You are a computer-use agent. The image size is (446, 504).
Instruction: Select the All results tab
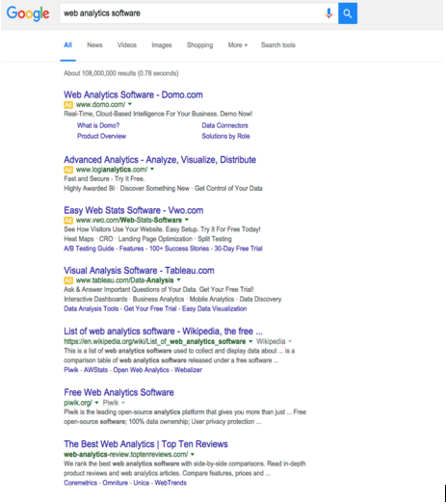(x=67, y=45)
